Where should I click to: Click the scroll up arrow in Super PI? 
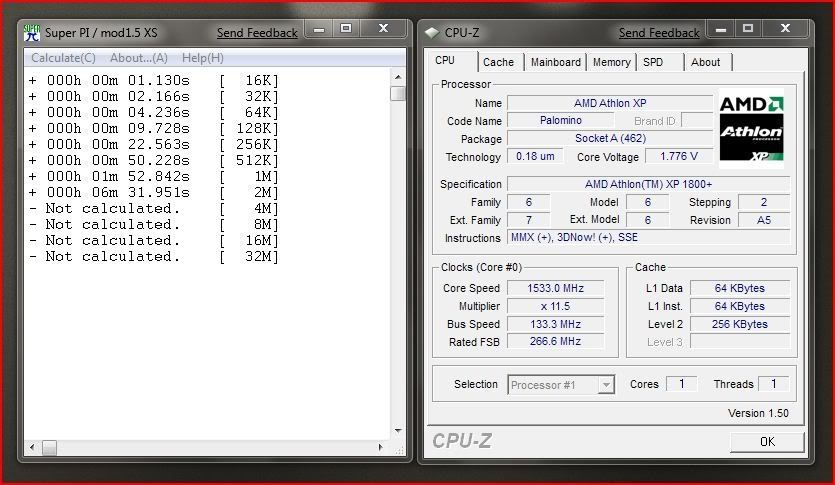click(x=398, y=77)
